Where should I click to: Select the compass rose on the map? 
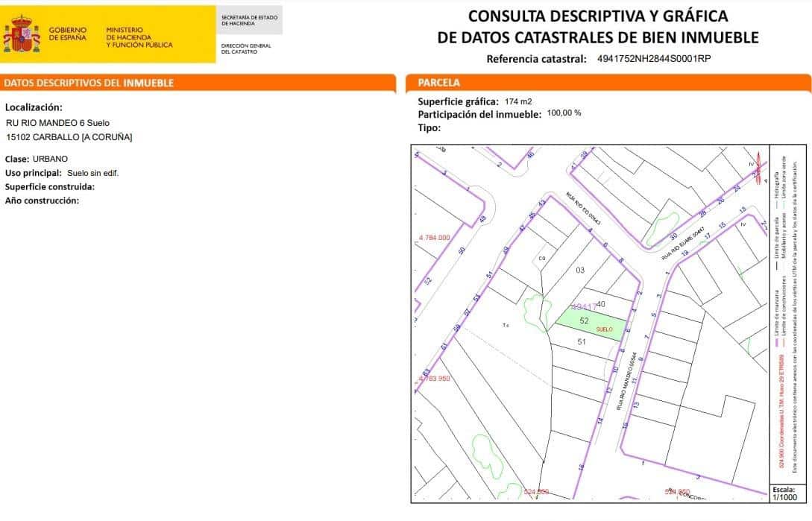pyautogui.click(x=759, y=168)
